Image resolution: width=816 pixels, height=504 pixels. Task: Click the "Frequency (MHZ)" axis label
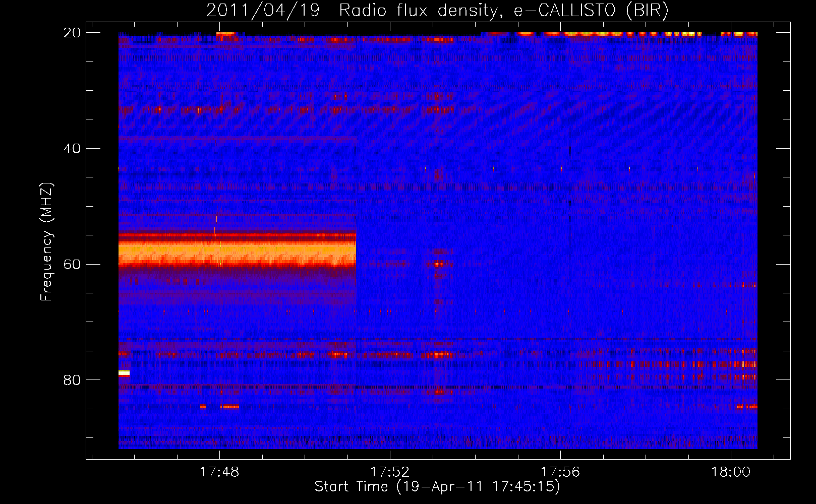pos(46,241)
